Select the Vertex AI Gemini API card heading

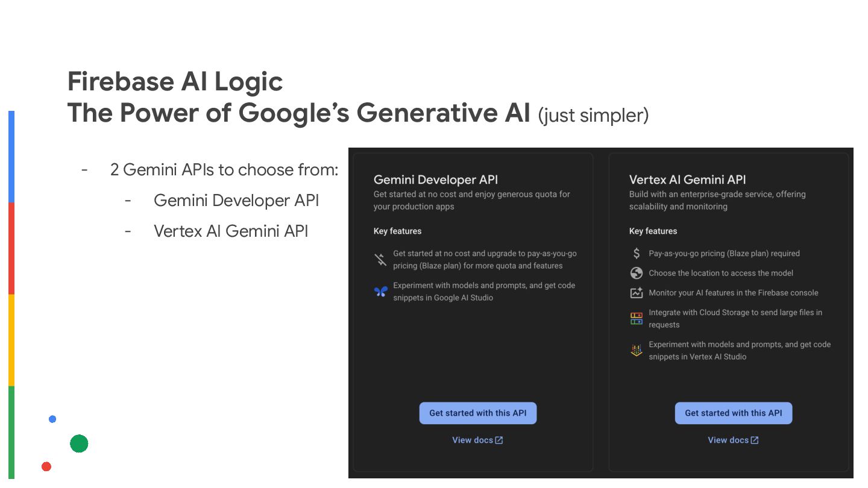coord(688,180)
